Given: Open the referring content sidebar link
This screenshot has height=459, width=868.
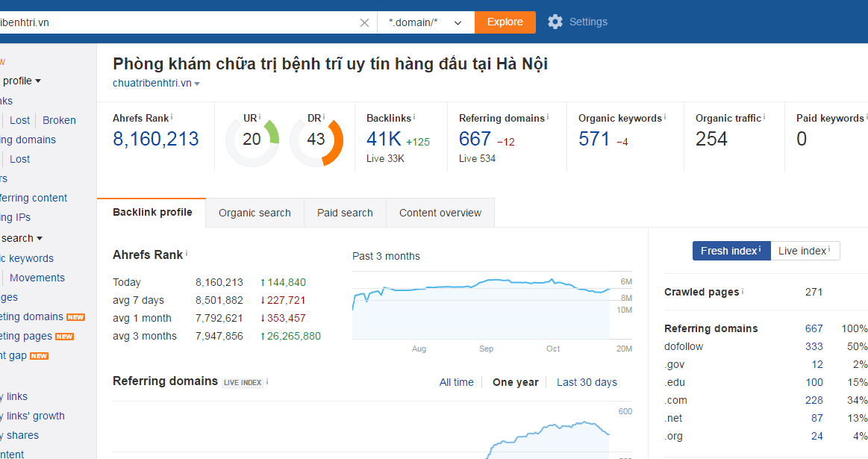Looking at the screenshot, I should pos(34,198).
